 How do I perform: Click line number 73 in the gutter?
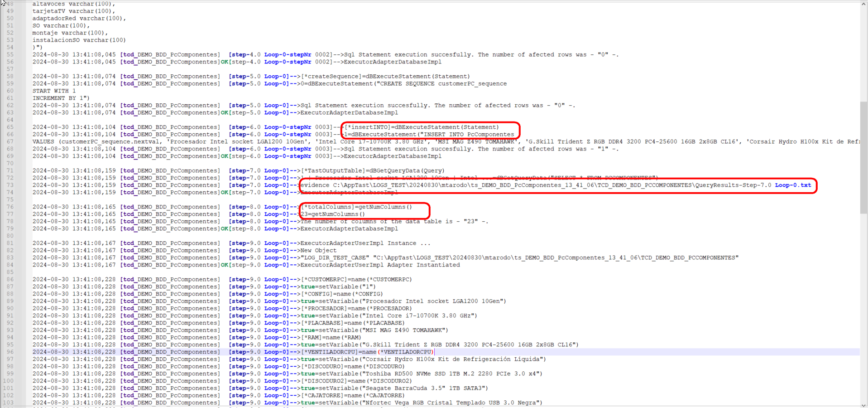pos(10,185)
